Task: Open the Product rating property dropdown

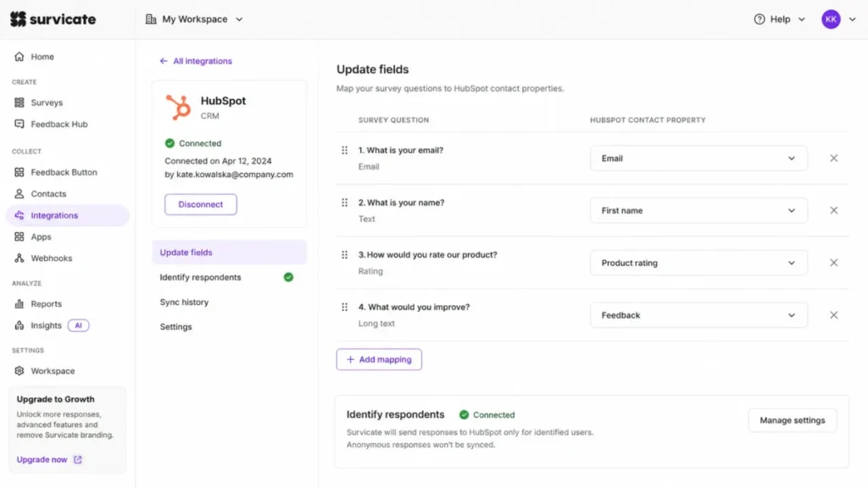Action: point(698,263)
